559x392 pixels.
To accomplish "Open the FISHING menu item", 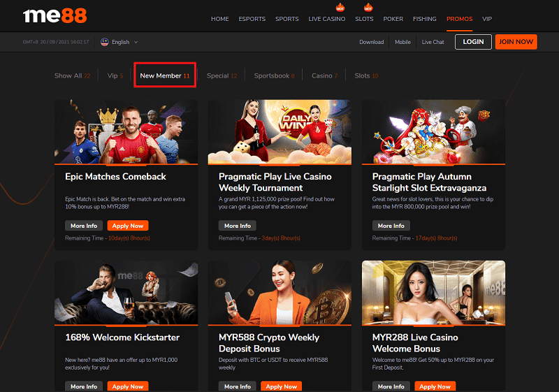I will pyautogui.click(x=424, y=19).
